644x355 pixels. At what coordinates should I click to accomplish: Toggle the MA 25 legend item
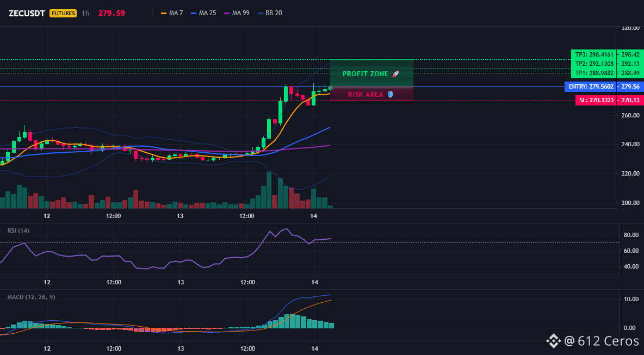(x=203, y=13)
